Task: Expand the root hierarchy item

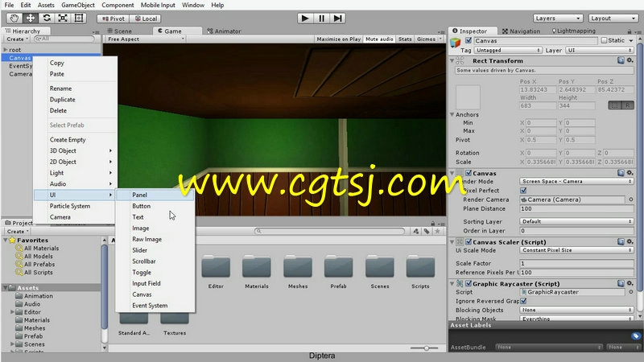Action: [x=6, y=50]
